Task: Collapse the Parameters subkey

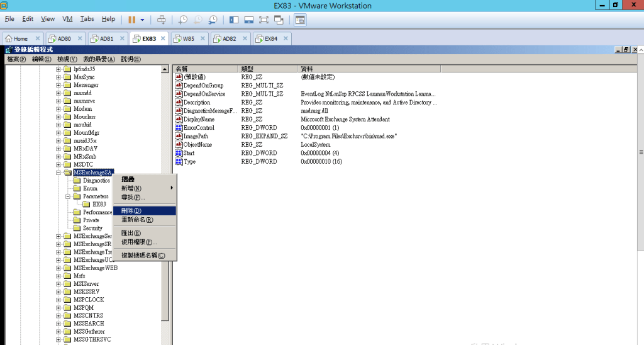Action: coord(68,196)
